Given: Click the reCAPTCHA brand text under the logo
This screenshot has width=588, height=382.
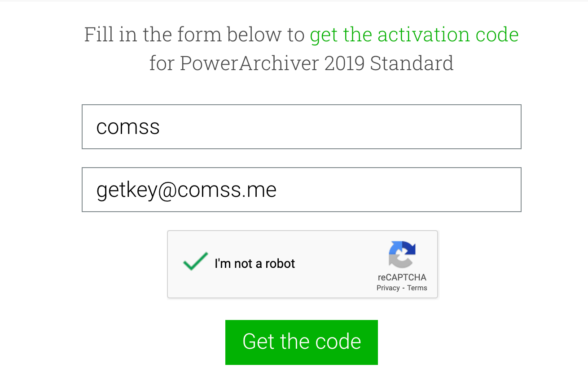Looking at the screenshot, I should [402, 277].
